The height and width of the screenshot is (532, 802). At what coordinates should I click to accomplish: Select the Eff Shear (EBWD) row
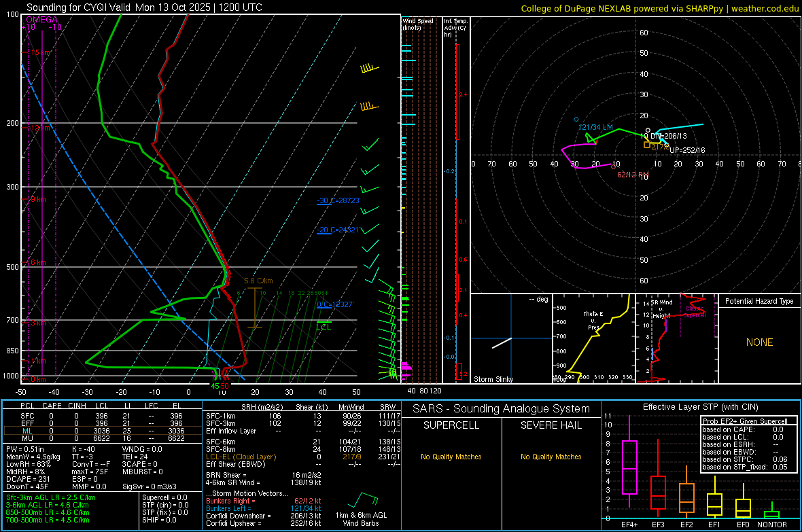303,464
